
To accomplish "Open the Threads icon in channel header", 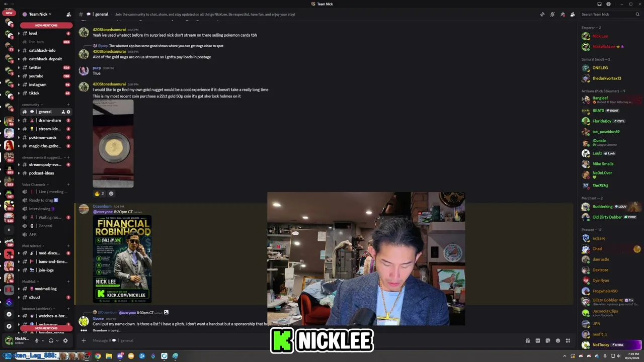I will (x=542, y=14).
